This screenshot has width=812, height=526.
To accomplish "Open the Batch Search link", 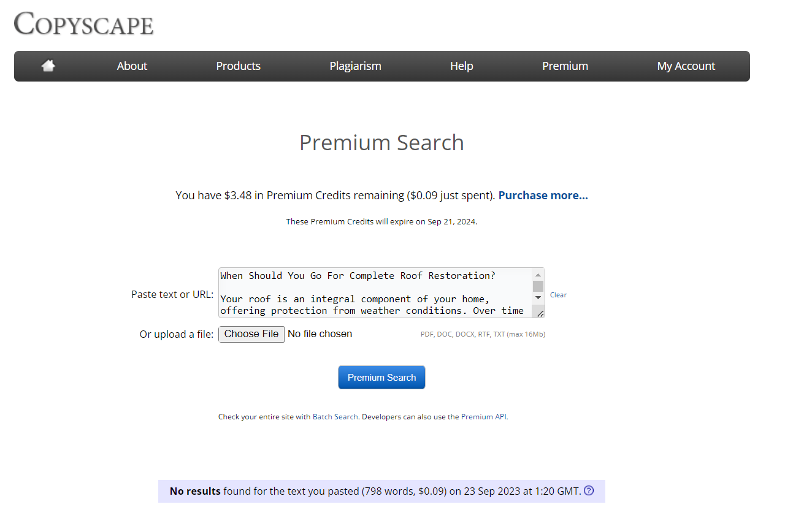I will click(x=335, y=417).
